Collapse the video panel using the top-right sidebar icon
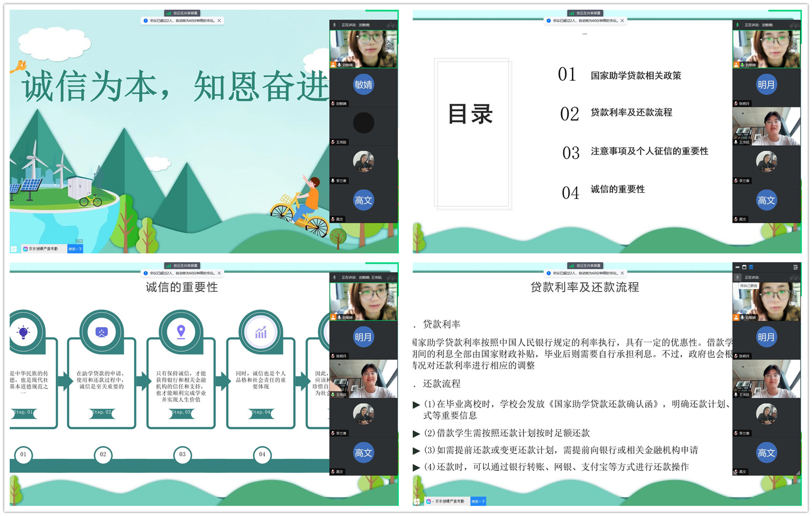Image resolution: width=812 pixels, height=516 pixels. coord(795,267)
